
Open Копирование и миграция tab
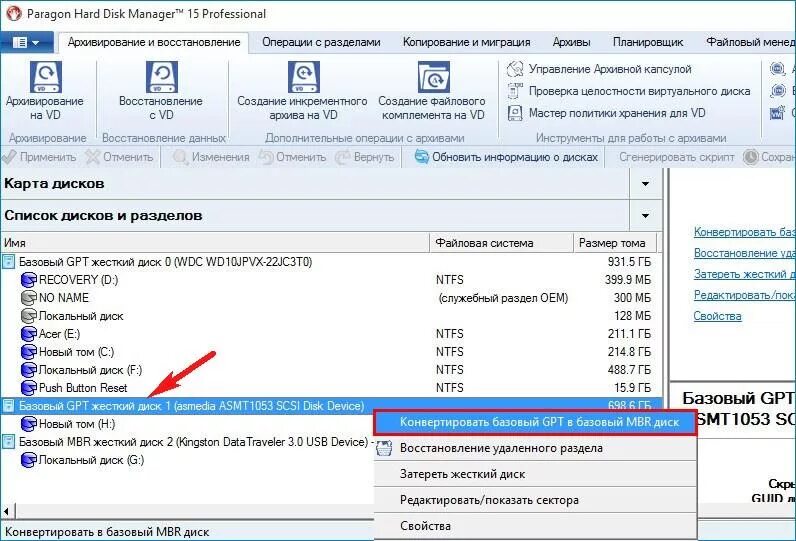[x=466, y=42]
